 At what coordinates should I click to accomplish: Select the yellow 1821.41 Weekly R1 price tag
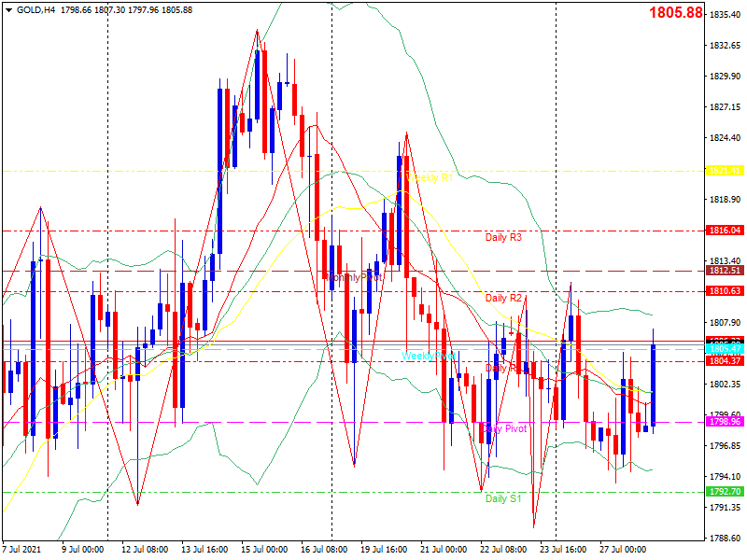coord(725,171)
